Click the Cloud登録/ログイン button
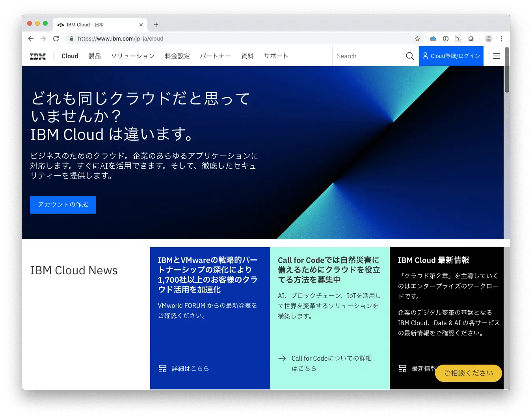This screenshot has height=419, width=532. click(x=451, y=56)
